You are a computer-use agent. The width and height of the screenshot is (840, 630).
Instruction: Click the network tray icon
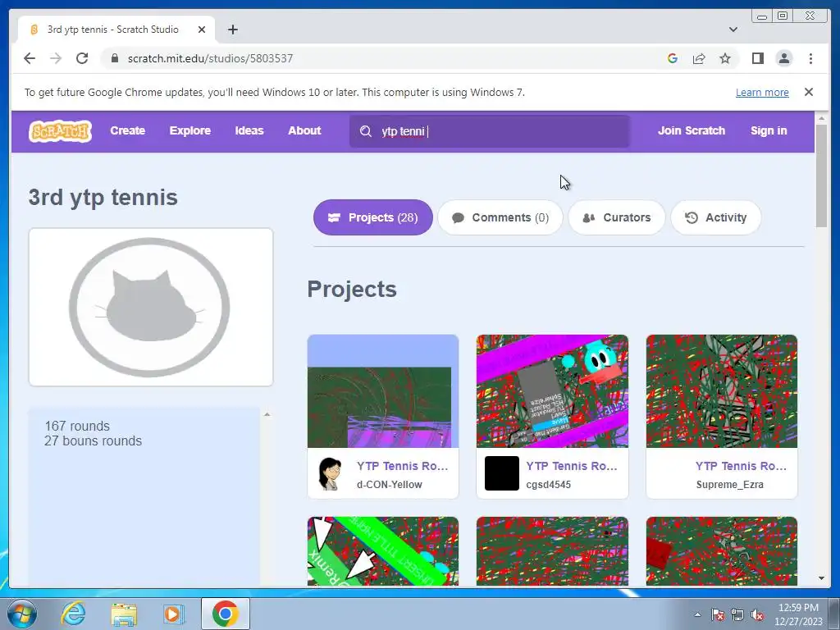pos(737,614)
